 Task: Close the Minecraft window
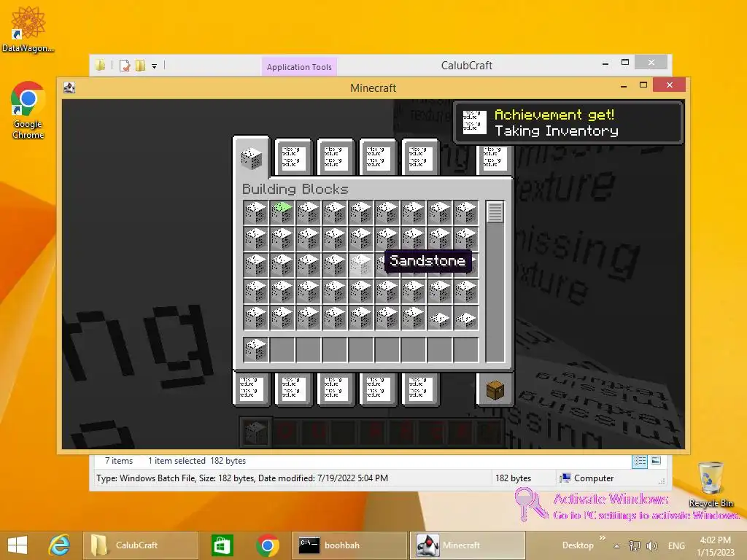click(670, 85)
